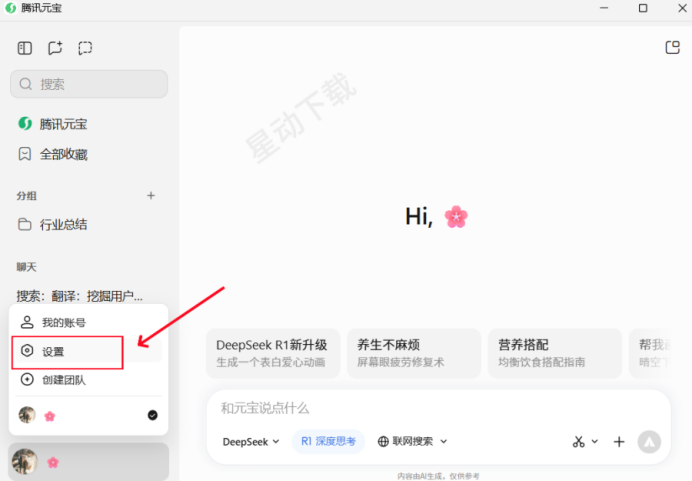692x481 pixels.
Task: Click the Hi, greeting text
Action: coord(419,217)
